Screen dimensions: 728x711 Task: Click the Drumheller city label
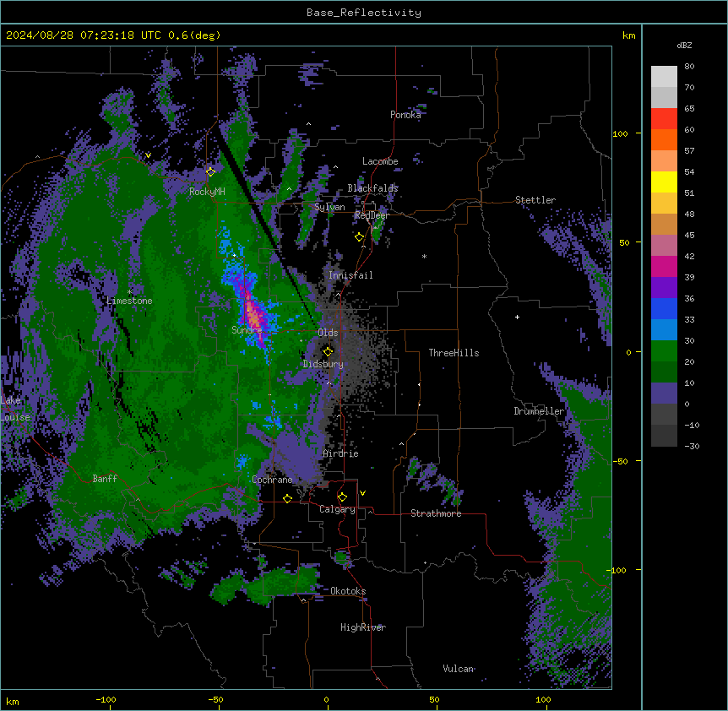pos(539,411)
